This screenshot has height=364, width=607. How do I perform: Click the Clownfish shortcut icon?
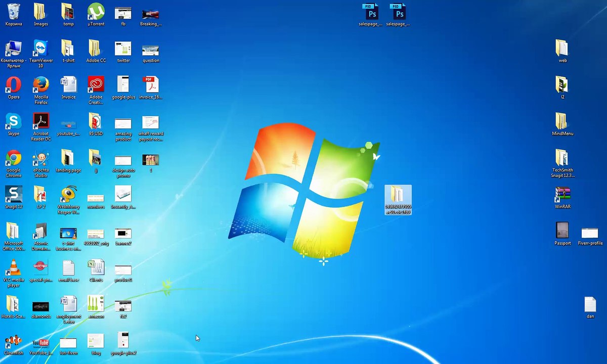tap(14, 344)
